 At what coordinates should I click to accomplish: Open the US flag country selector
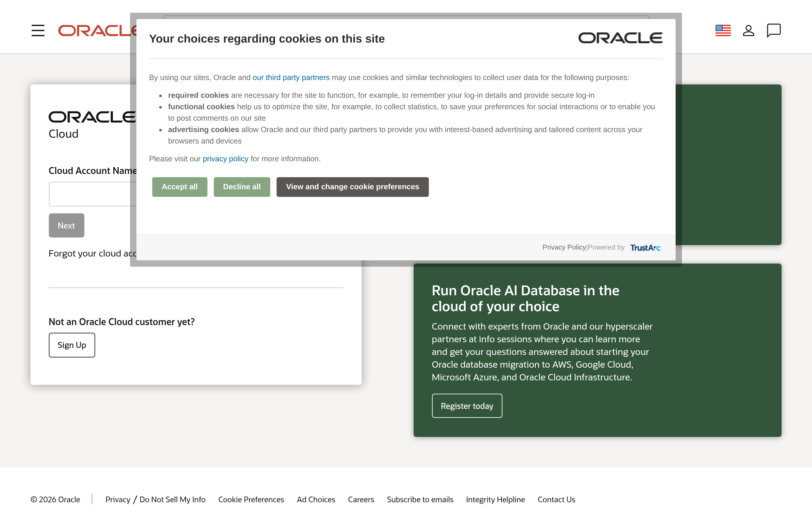pos(723,30)
